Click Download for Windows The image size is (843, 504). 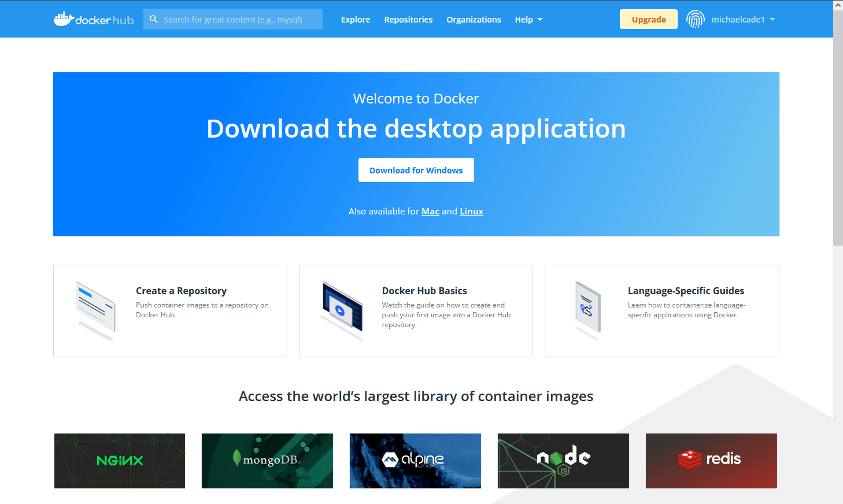(416, 170)
